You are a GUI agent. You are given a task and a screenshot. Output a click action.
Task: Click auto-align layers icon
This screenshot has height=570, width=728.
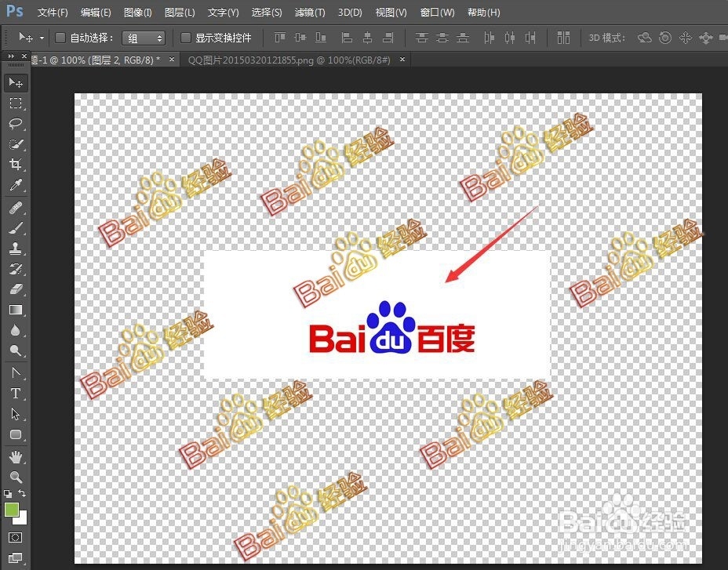click(x=563, y=38)
